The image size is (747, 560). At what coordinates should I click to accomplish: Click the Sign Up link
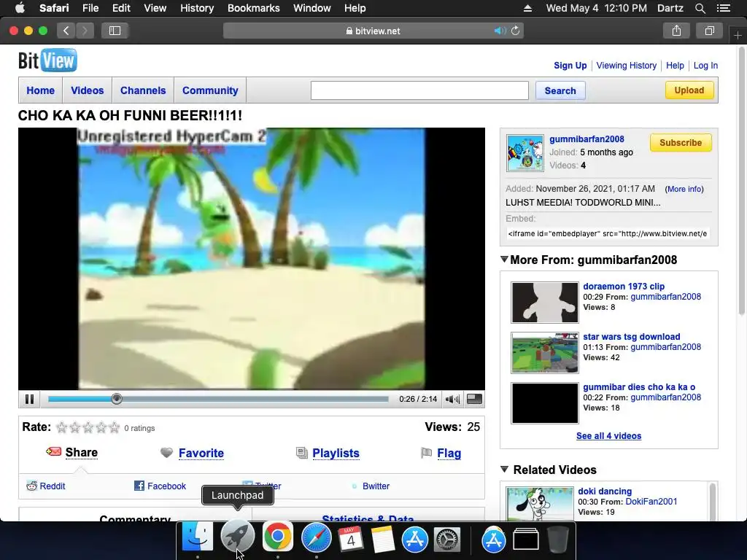[x=570, y=66]
